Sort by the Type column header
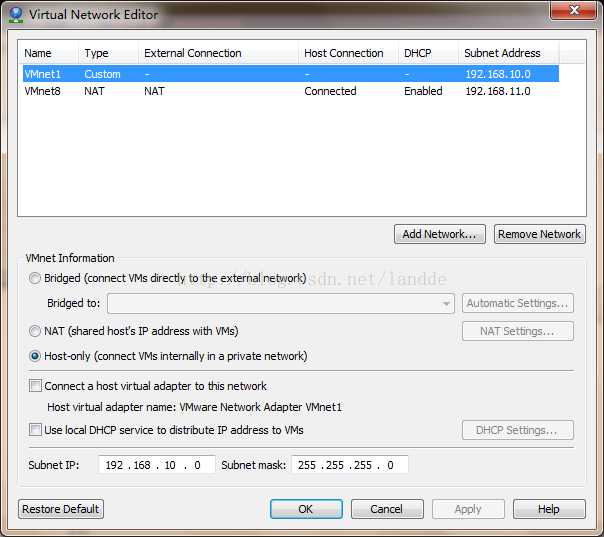Viewport: 604px width, 537px height. (x=108, y=53)
